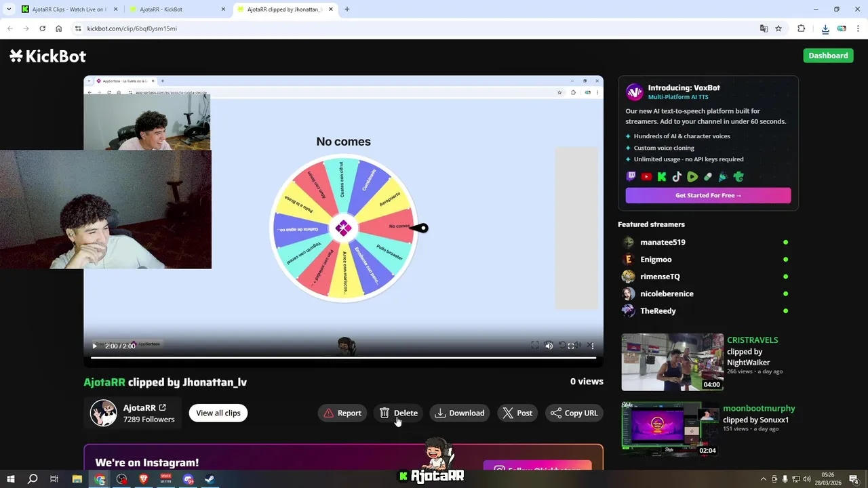Play the clip video
868x488 pixels.
point(94,346)
